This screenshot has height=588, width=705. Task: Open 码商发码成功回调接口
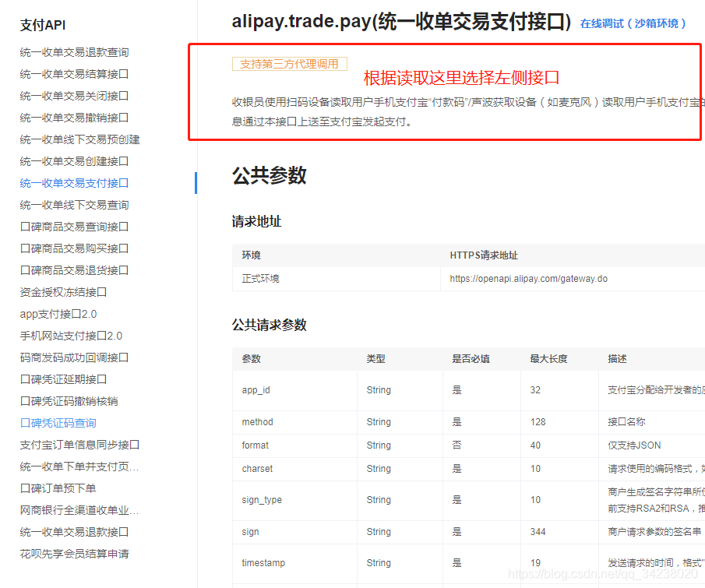[74, 357]
